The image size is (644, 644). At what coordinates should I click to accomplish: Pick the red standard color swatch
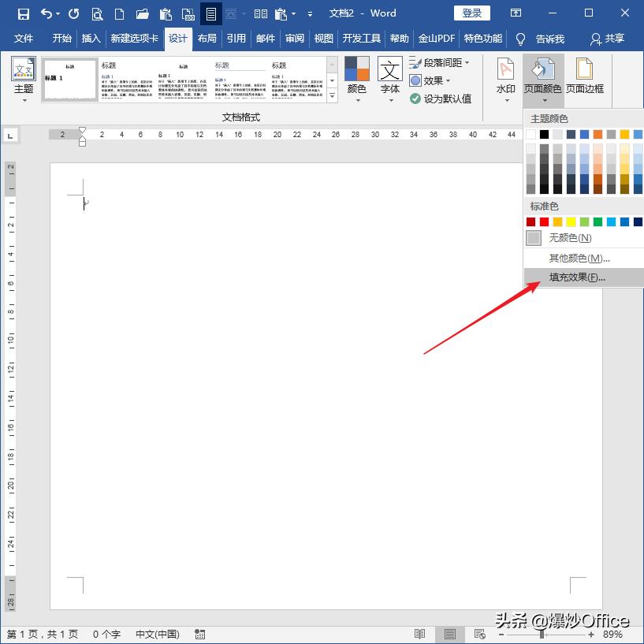click(545, 221)
